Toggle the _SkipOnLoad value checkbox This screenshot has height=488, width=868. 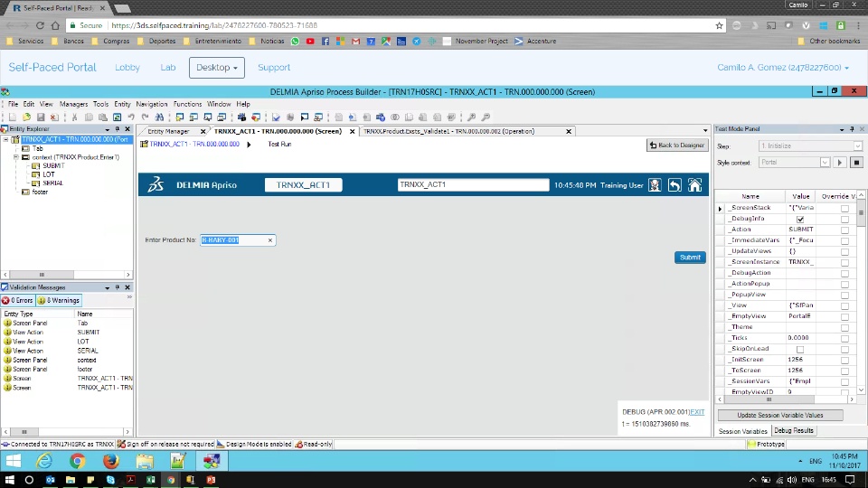tap(800, 350)
